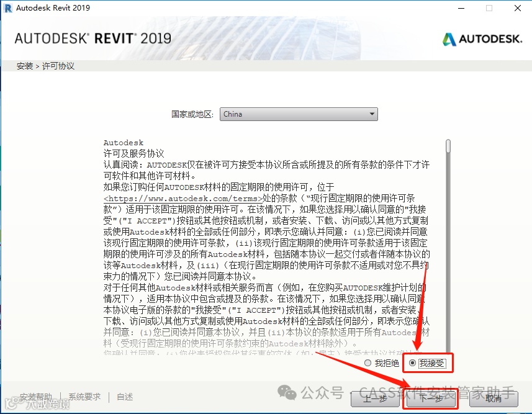Open the 自述 readme link
This screenshot has width=532, height=414.
click(125, 397)
